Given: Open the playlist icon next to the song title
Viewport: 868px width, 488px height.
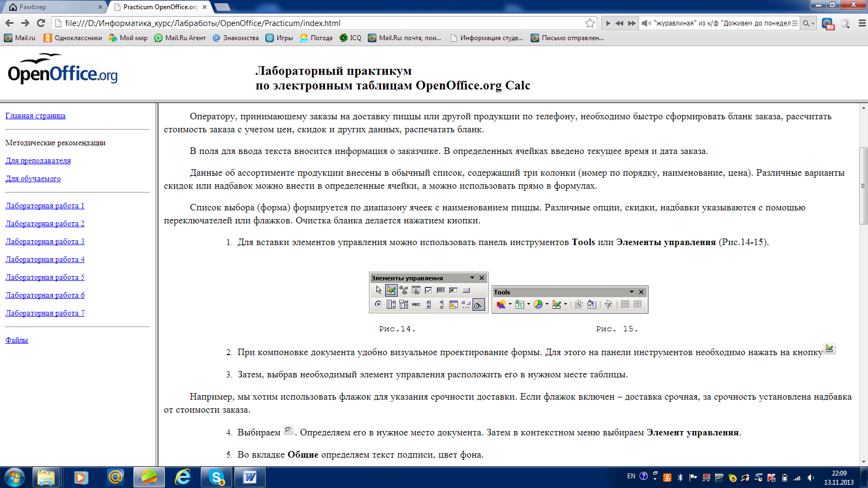Looking at the screenshot, I should point(795,23).
